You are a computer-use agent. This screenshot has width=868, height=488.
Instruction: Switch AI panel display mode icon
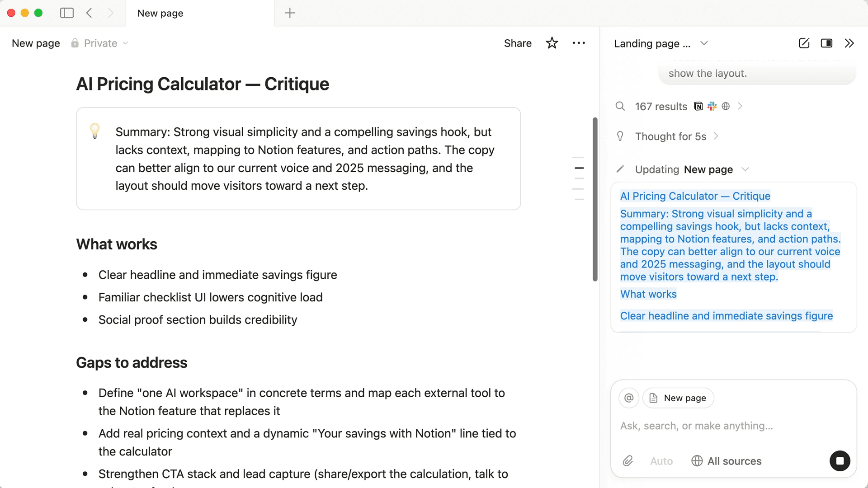826,43
